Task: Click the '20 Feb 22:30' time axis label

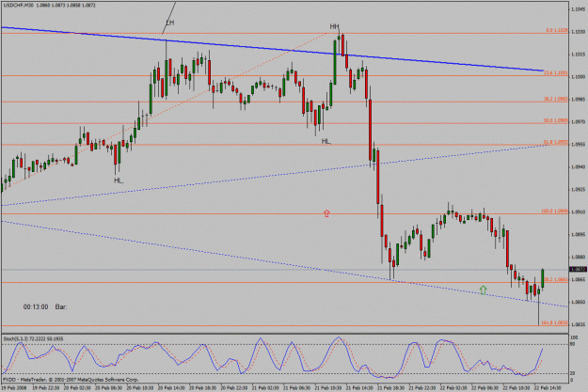Action: pos(234,388)
